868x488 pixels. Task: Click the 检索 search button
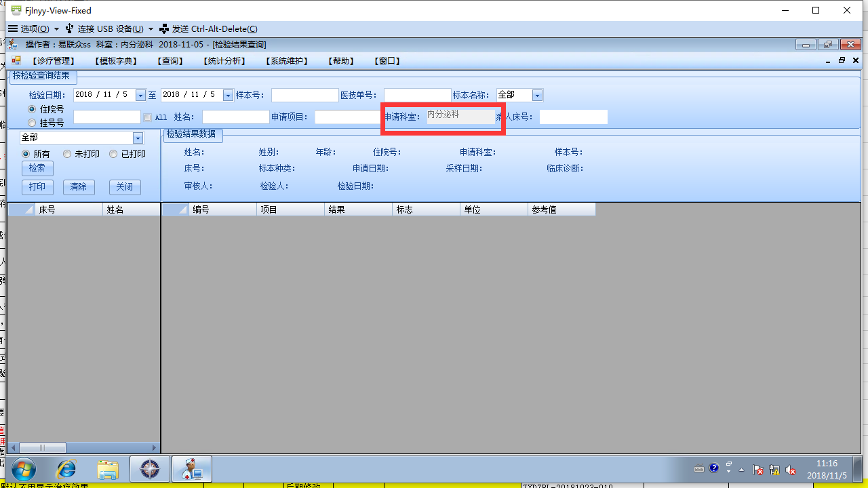tap(37, 168)
